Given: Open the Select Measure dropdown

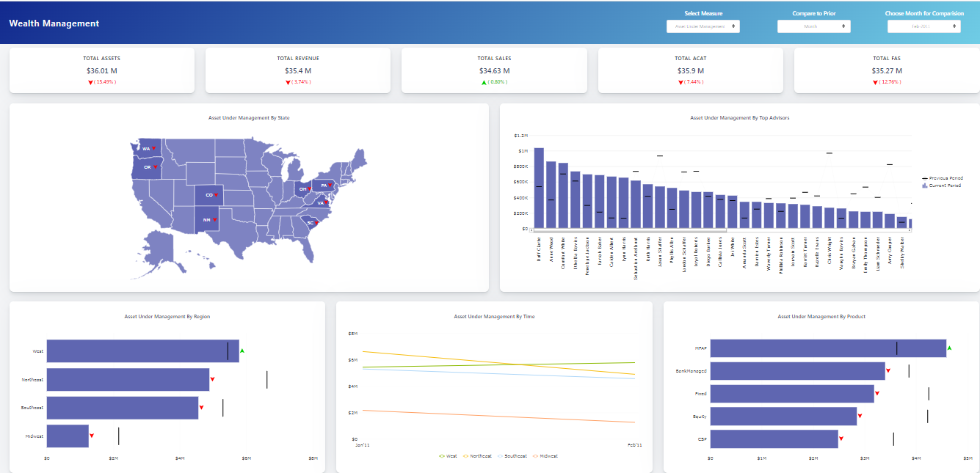Looking at the screenshot, I should pyautogui.click(x=703, y=26).
